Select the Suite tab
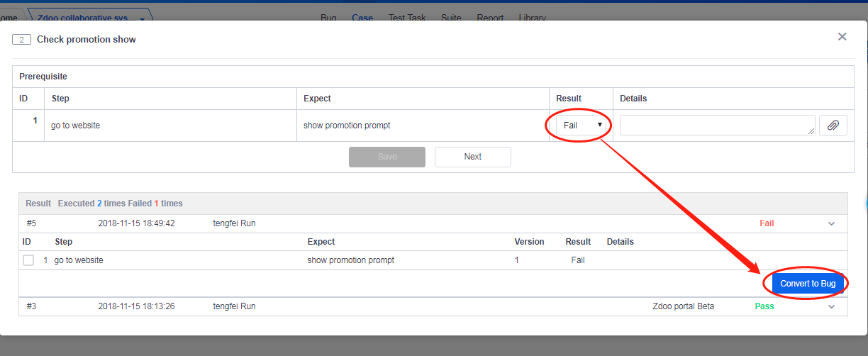The width and height of the screenshot is (868, 356). (451, 18)
